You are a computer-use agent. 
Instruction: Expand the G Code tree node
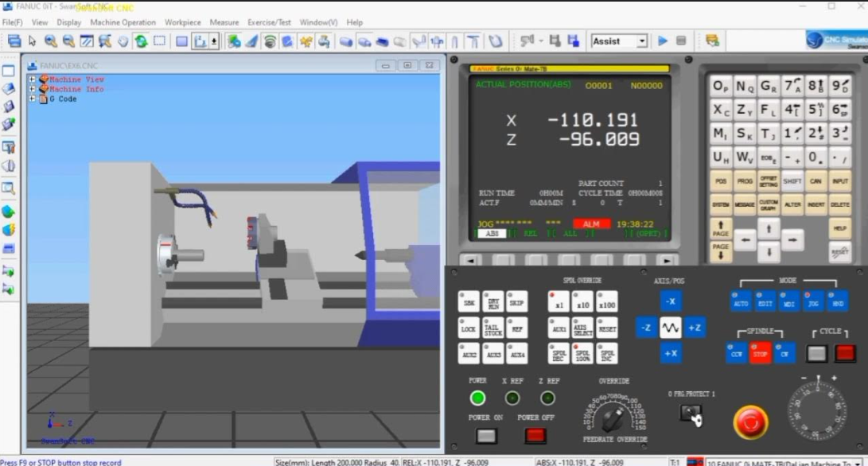[x=32, y=99]
